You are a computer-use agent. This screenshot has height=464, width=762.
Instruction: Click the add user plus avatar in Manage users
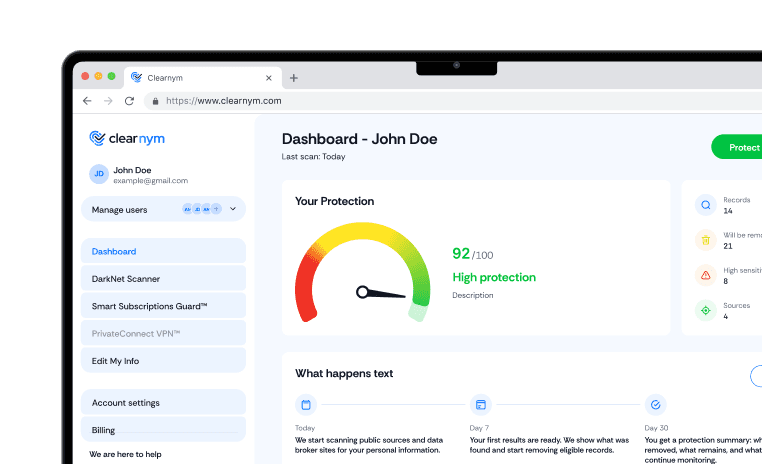pyautogui.click(x=216, y=209)
